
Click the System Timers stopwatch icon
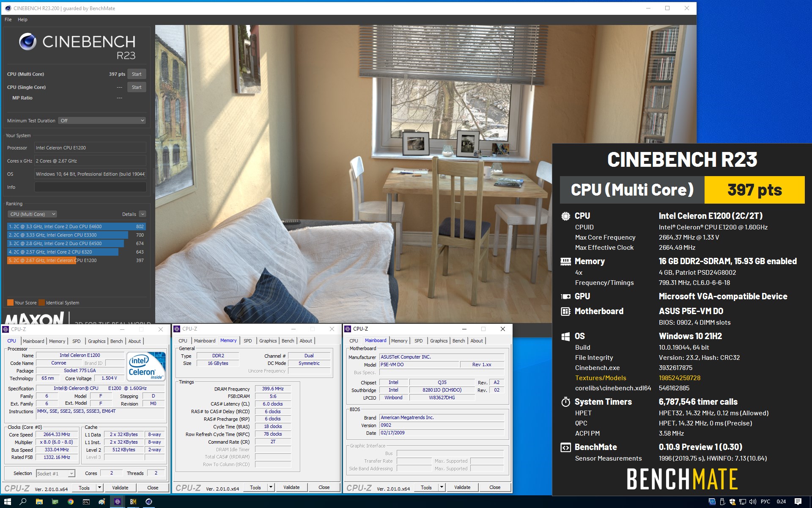565,402
